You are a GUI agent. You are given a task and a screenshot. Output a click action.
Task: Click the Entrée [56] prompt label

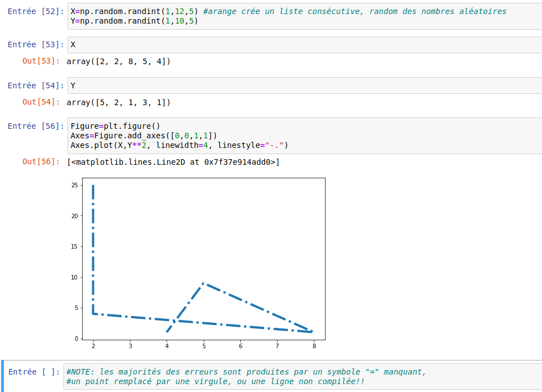pos(36,126)
